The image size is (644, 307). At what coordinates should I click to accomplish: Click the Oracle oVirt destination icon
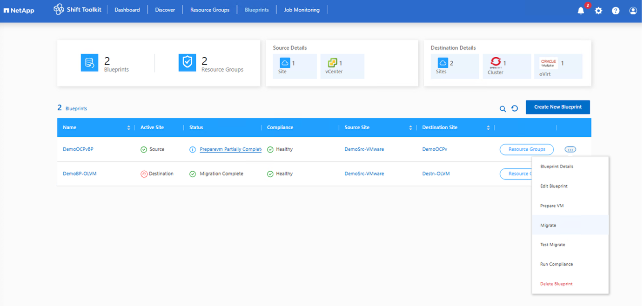pos(548,63)
